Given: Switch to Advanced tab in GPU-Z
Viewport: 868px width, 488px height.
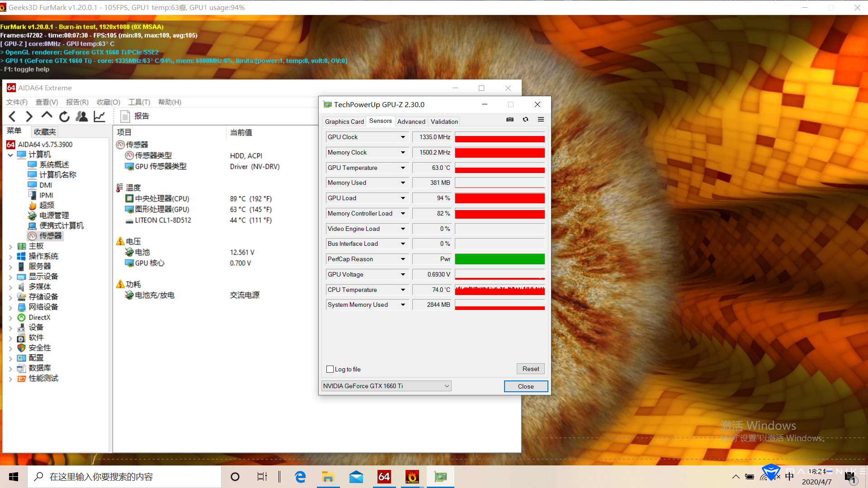Looking at the screenshot, I should coord(411,122).
